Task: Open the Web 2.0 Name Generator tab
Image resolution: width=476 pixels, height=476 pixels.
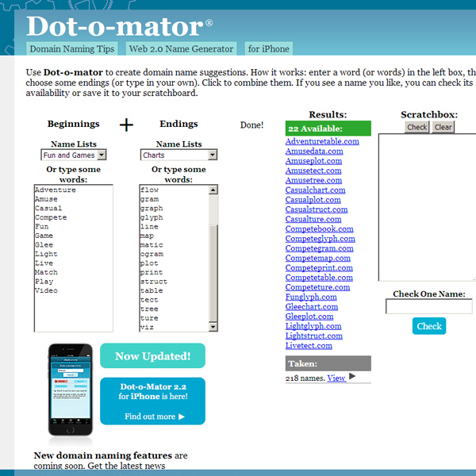Action: click(181, 48)
